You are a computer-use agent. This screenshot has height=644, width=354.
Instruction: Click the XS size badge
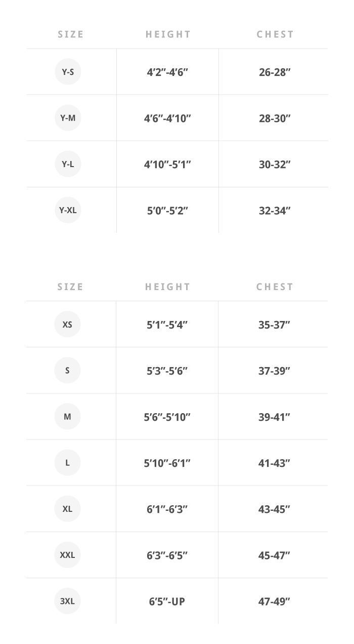[67, 324]
